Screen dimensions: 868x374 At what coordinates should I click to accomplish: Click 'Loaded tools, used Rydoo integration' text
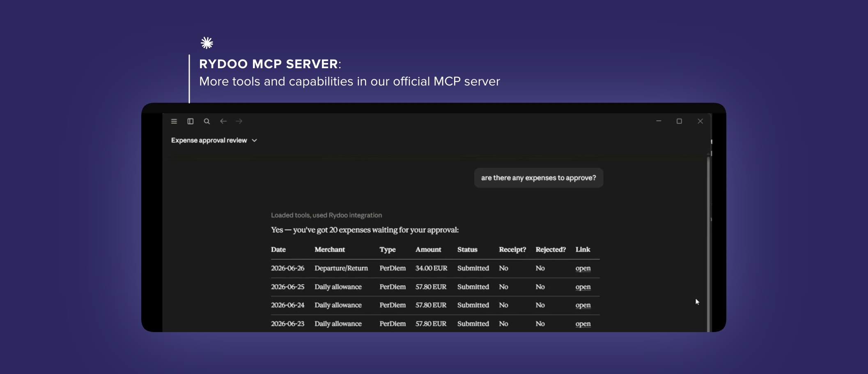point(326,215)
